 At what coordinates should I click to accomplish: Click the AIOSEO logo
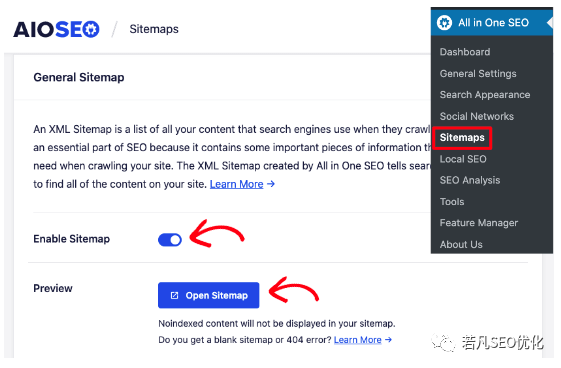point(56,29)
